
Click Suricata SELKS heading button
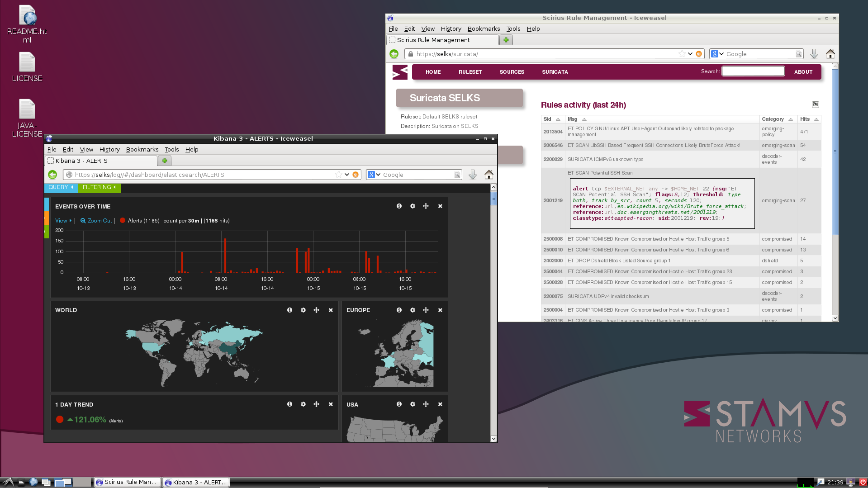pos(460,98)
